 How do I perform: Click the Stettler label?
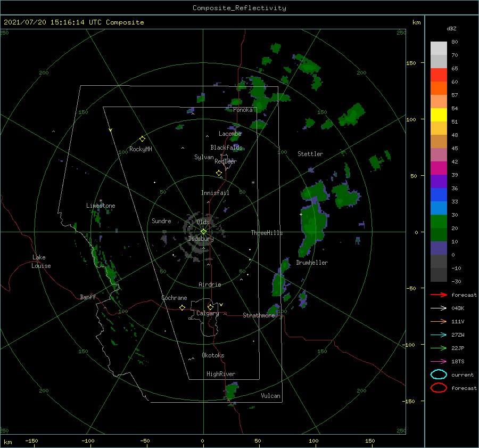[310, 154]
